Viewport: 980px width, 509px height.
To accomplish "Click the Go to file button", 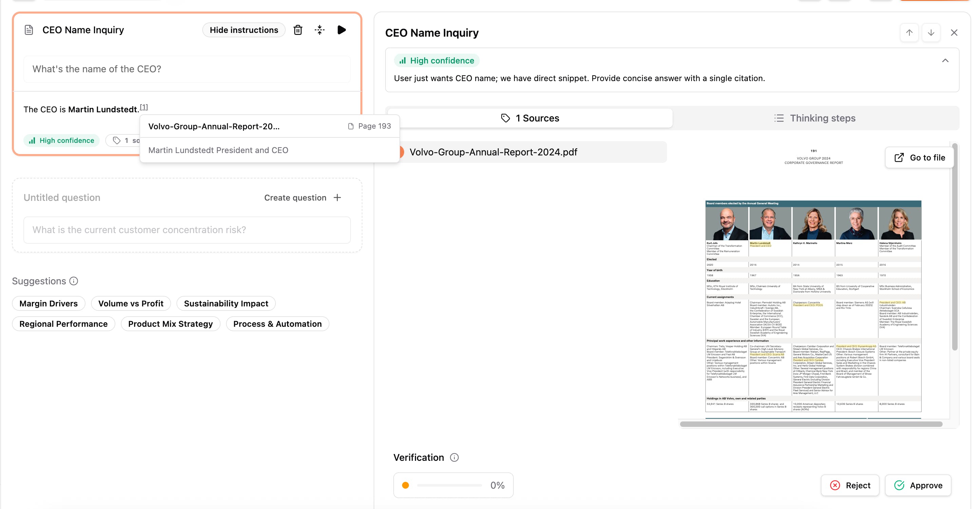I will (x=919, y=158).
